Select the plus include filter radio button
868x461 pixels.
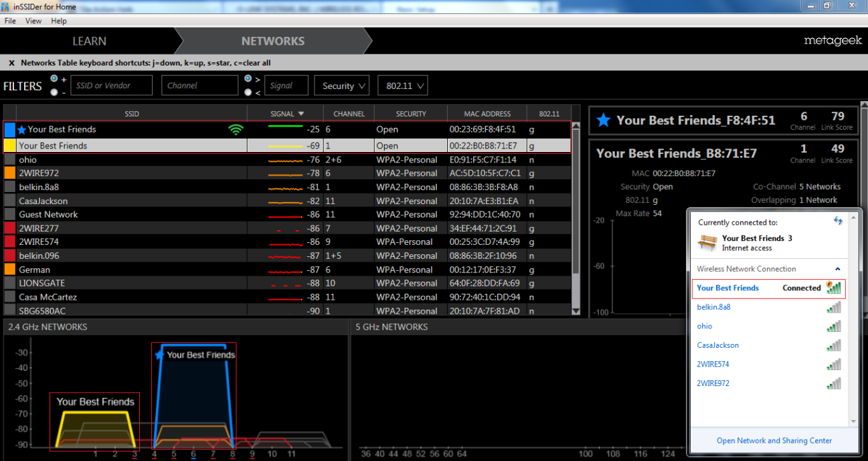(54, 79)
